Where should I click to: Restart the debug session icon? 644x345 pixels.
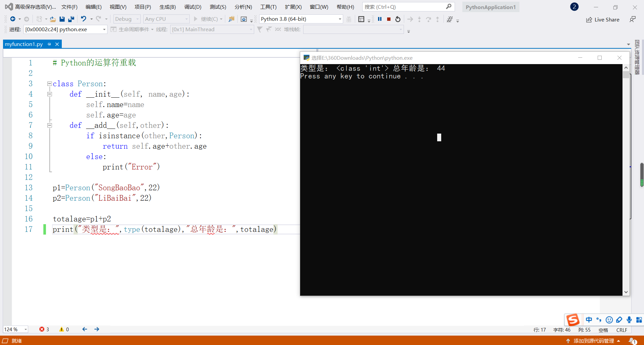[398, 19]
